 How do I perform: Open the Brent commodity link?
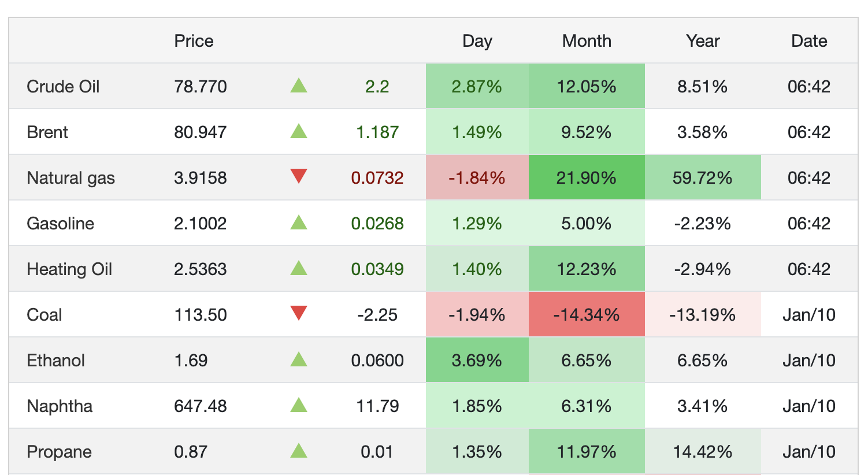(47, 132)
